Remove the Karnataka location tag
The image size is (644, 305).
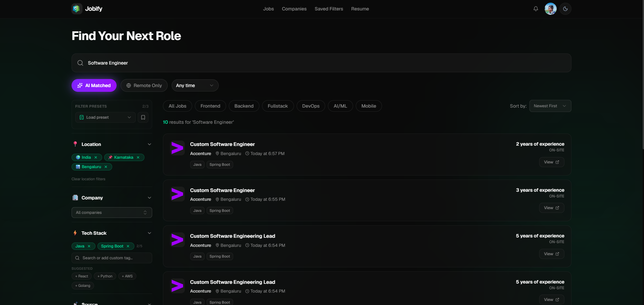[x=138, y=157]
